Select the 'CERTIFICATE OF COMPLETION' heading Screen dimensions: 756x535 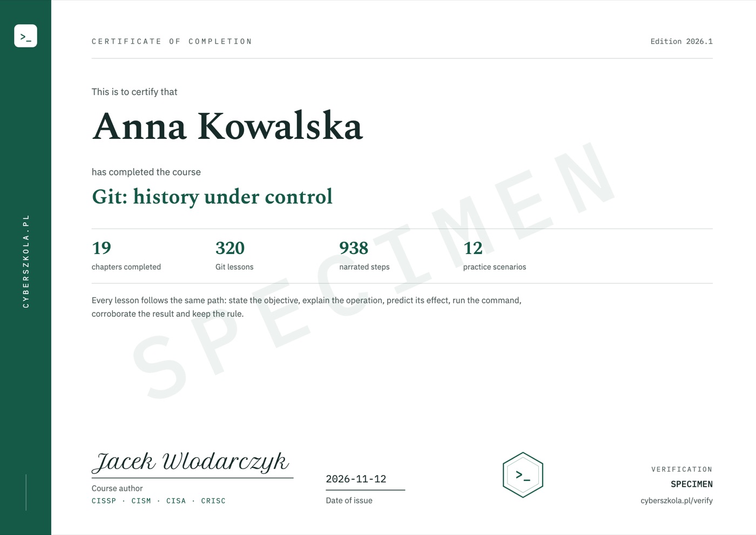point(172,42)
